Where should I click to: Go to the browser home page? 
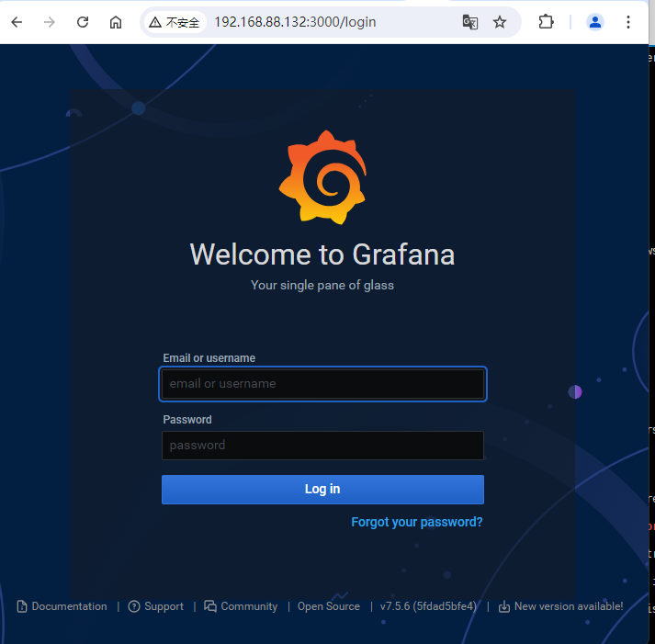(116, 22)
